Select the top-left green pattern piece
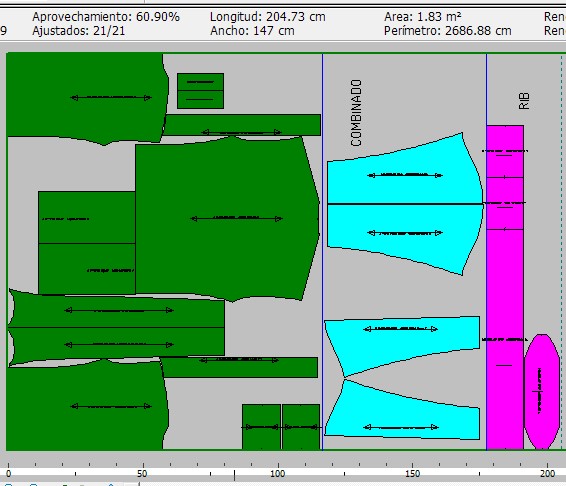Image resolution: width=566 pixels, height=486 pixels. coord(87,98)
